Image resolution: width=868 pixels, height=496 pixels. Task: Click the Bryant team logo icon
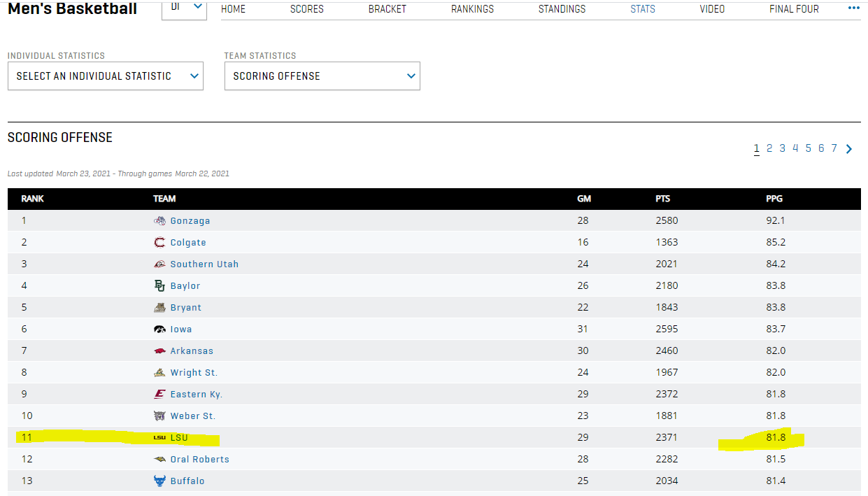pyautogui.click(x=159, y=307)
